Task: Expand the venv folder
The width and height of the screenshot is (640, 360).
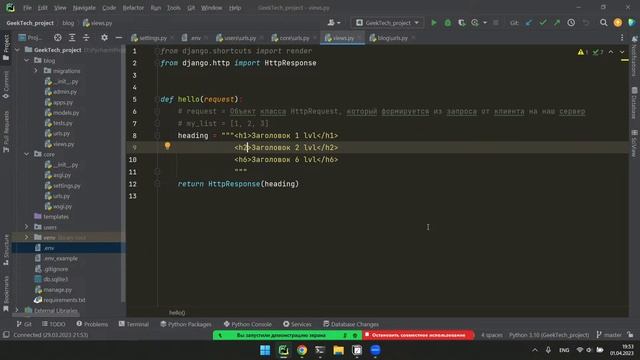Action: (x=27, y=237)
